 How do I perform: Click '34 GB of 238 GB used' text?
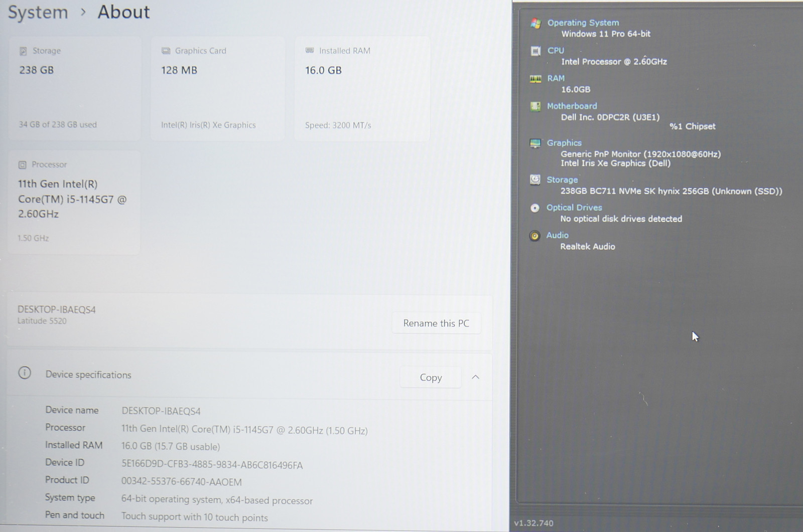(x=58, y=124)
